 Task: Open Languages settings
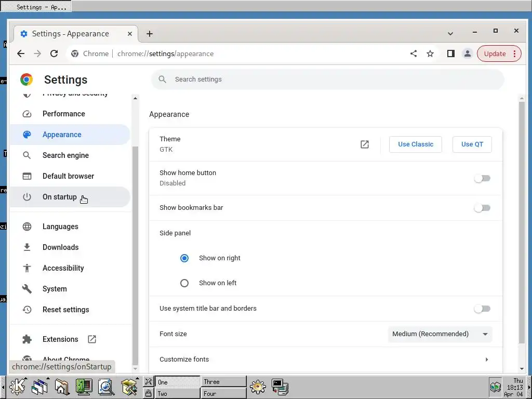(x=70, y=227)
